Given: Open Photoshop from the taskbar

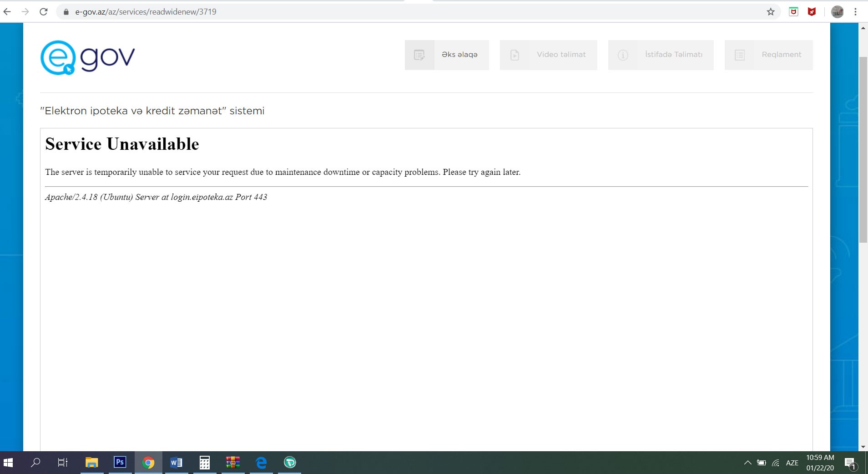Looking at the screenshot, I should pos(120,463).
